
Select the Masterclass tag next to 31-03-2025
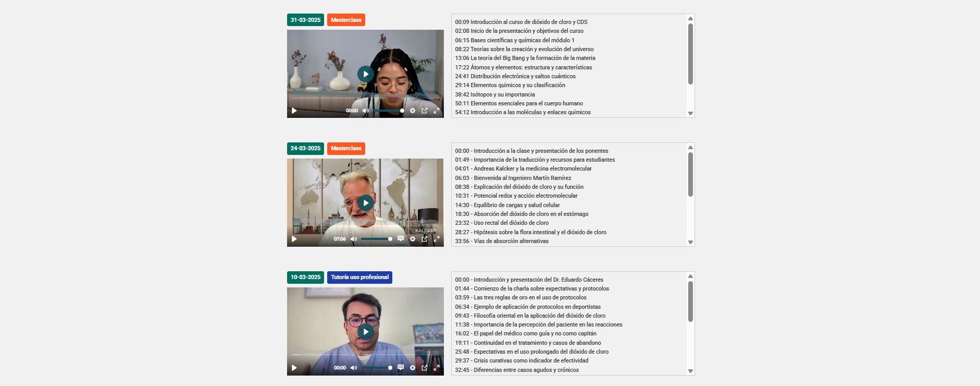coord(346,20)
